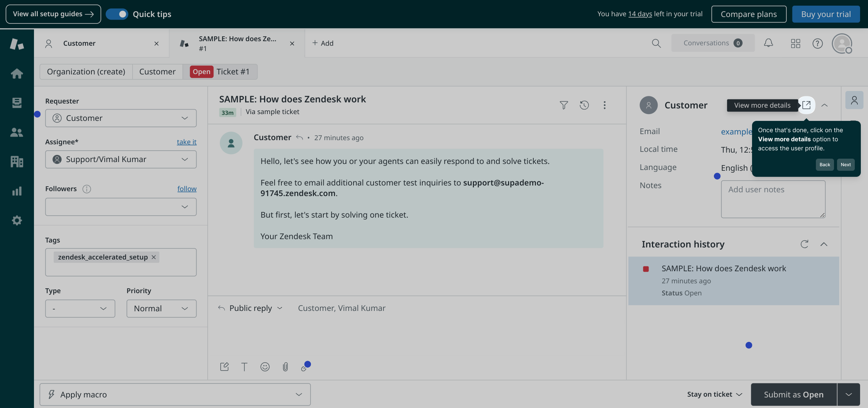This screenshot has height=408, width=868.
Task: Click the compose draft icon in editor
Action: [x=224, y=366]
